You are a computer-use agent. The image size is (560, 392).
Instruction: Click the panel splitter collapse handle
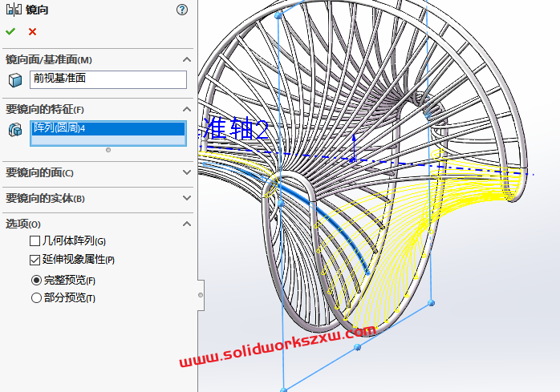coord(201,295)
